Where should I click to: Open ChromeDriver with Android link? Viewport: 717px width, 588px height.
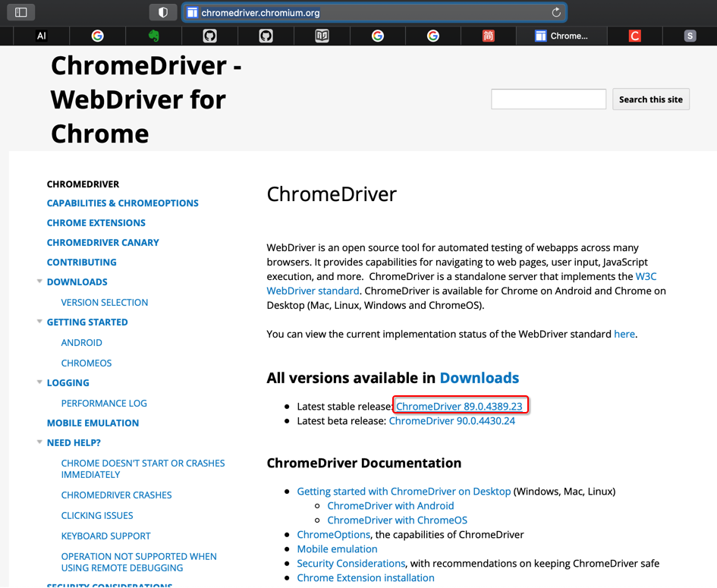[x=391, y=506]
